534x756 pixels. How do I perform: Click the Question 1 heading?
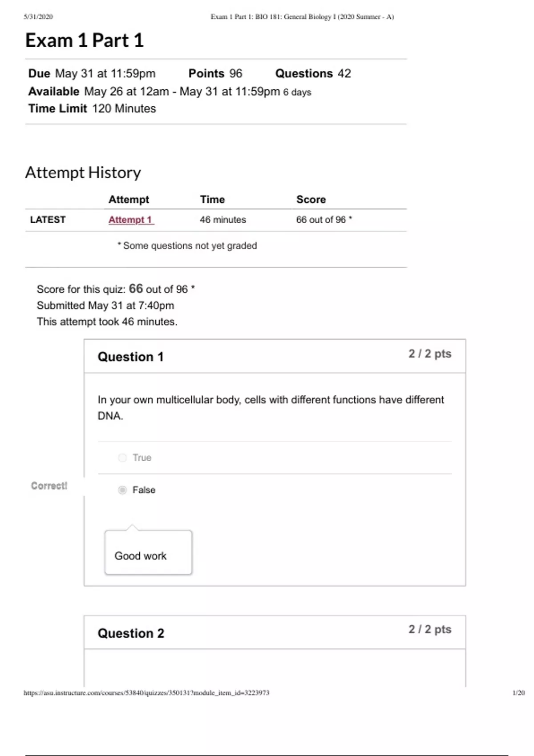[130, 357]
